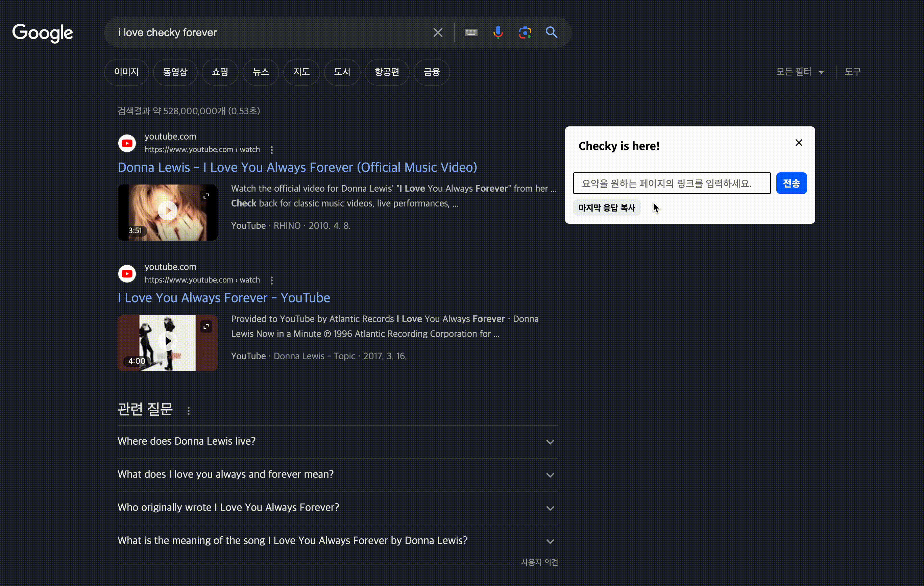Click YouTube favicon of first result
924x586 pixels.
127,144
